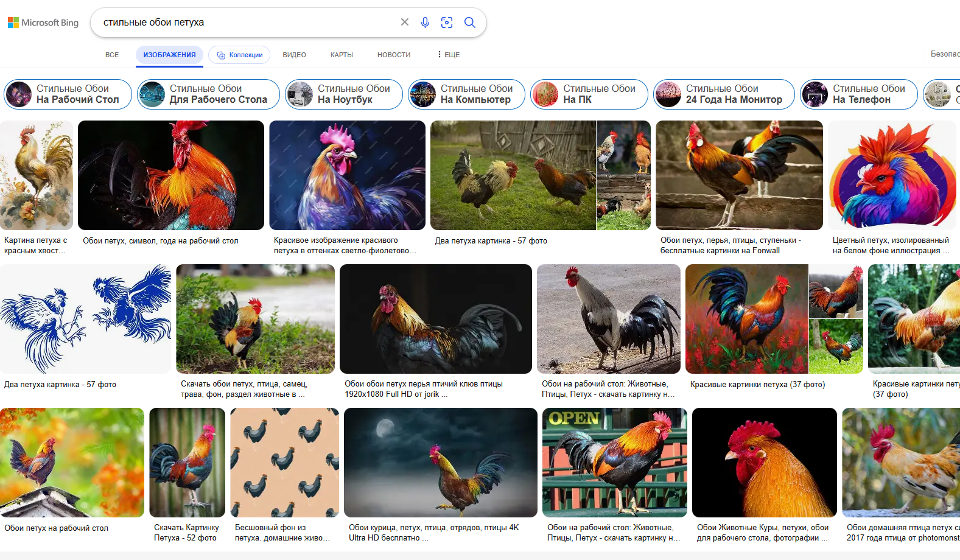Select the ВСЕ results tab

point(112,55)
